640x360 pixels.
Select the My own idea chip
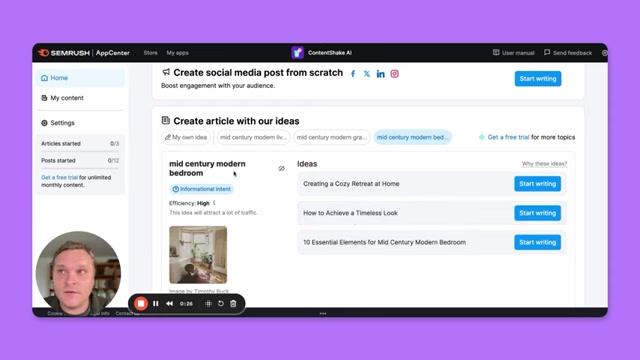click(x=186, y=137)
